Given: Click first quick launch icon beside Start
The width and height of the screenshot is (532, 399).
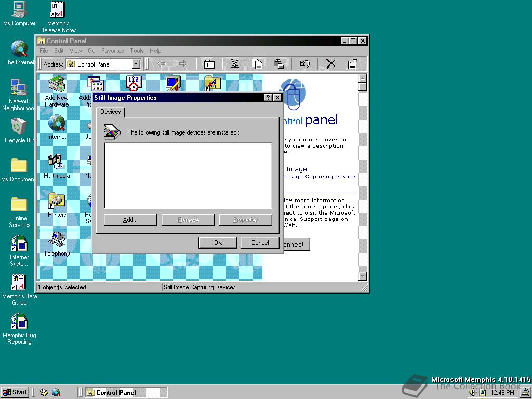Looking at the screenshot, I should 44,393.
